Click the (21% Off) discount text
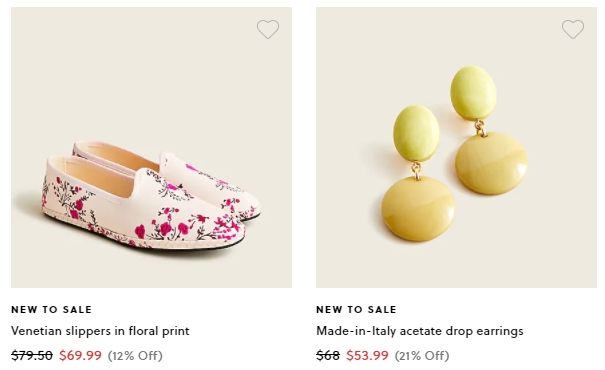 (x=422, y=355)
